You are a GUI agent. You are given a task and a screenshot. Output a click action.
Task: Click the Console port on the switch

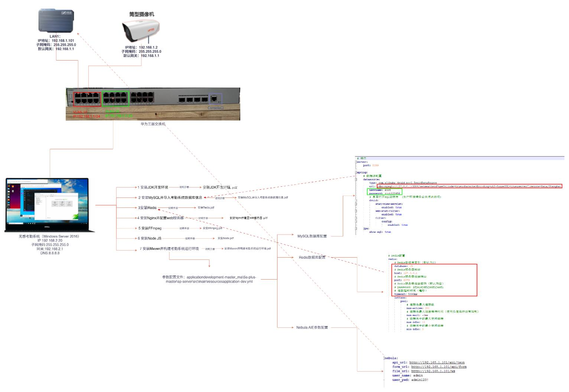[215, 99]
